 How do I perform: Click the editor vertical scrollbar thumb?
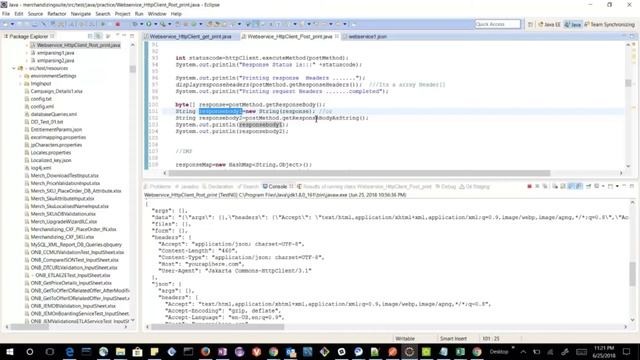point(628,83)
